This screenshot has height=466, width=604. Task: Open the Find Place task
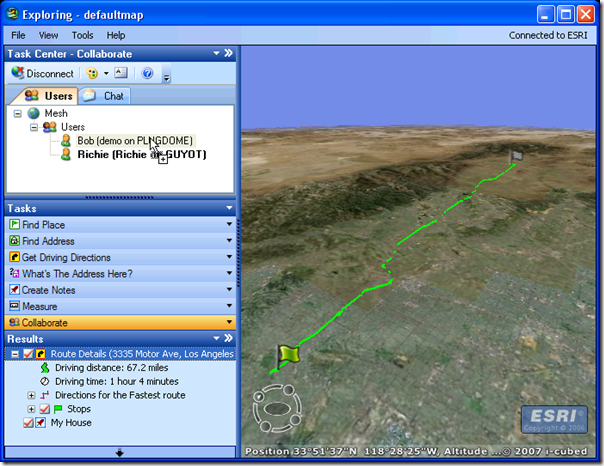120,225
